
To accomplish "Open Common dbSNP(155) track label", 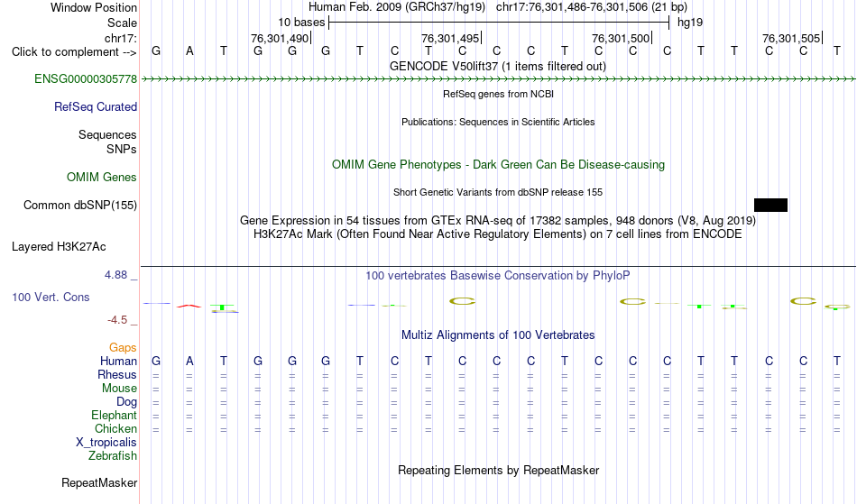I will (x=80, y=206).
